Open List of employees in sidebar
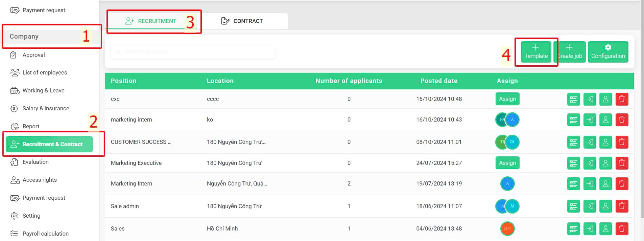 pos(45,72)
